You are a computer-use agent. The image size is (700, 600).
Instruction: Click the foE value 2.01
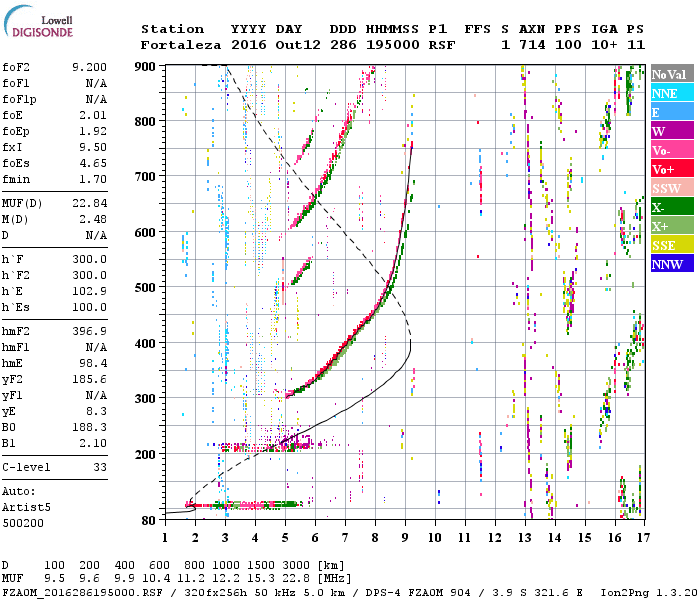click(x=93, y=115)
